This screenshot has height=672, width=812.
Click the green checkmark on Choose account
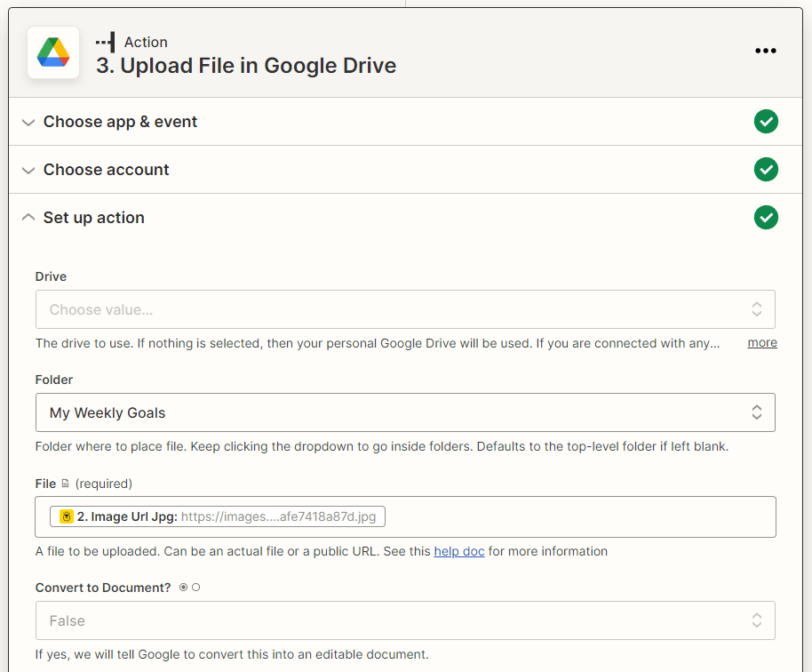766,169
